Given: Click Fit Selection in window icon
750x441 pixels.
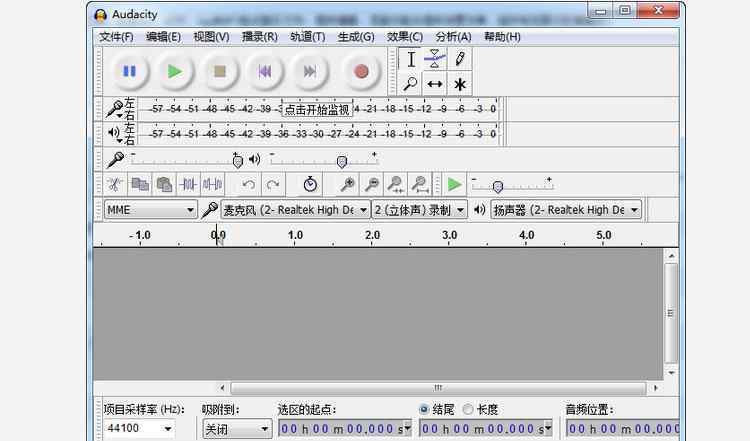Looking at the screenshot, I should click(396, 185).
